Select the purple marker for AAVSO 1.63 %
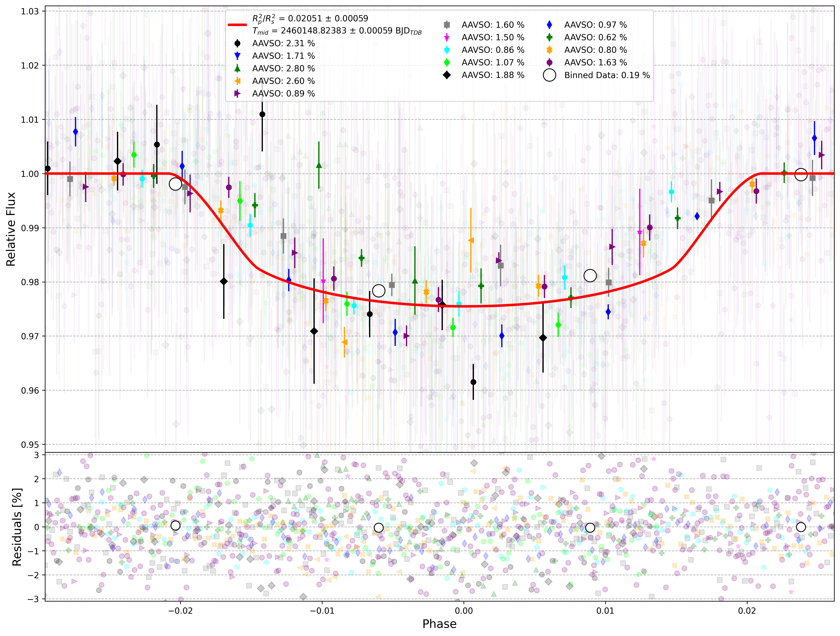The image size is (840, 636). click(549, 62)
